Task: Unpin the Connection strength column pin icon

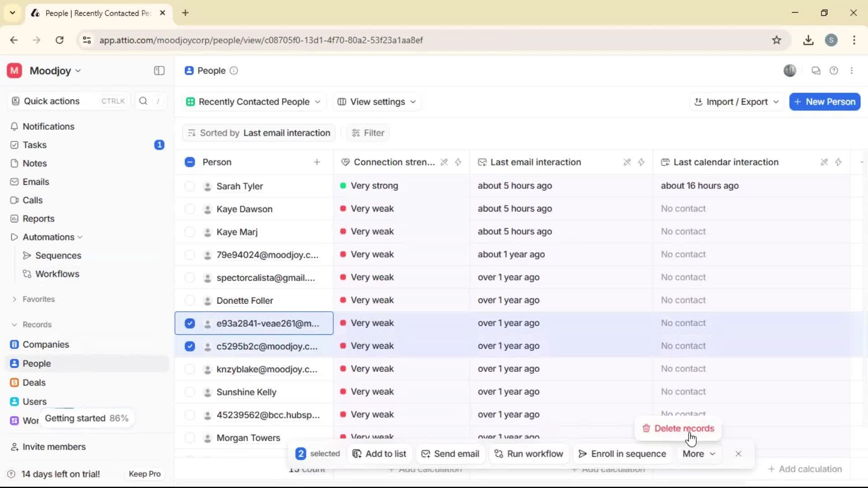Action: pos(444,162)
